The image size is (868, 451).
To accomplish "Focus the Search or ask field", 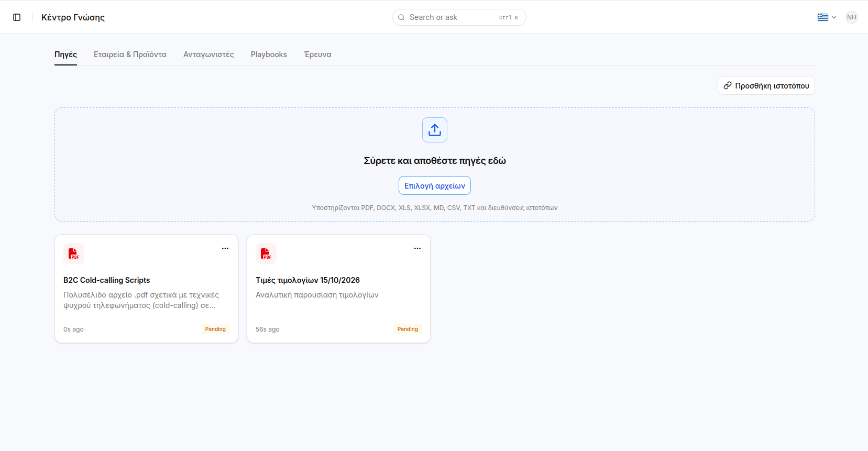I will [459, 17].
